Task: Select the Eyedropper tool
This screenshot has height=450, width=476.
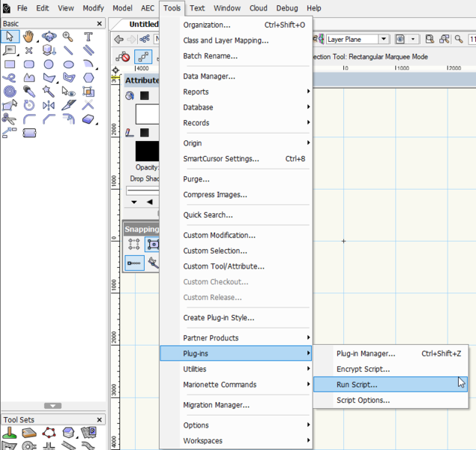Action: click(29, 91)
